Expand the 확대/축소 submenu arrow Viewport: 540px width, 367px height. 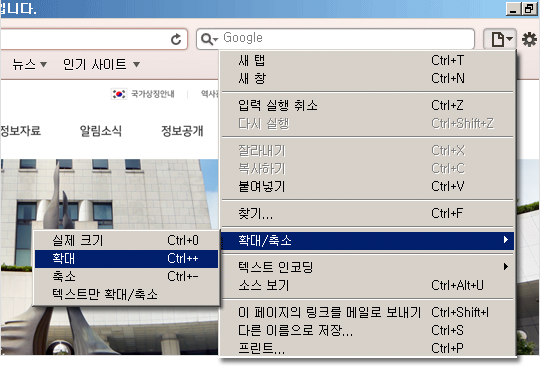(x=506, y=240)
